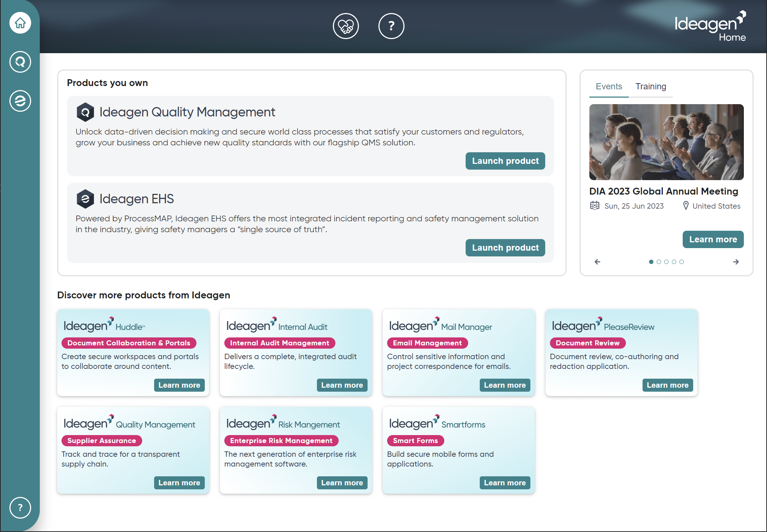Click the help question mark icon top center
This screenshot has width=767, height=532.
390,26
